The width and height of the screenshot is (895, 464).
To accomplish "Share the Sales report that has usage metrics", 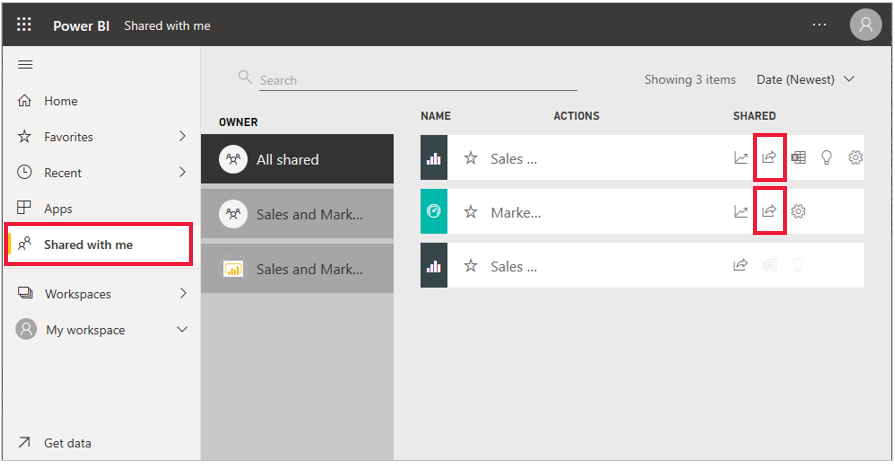I will (x=769, y=157).
